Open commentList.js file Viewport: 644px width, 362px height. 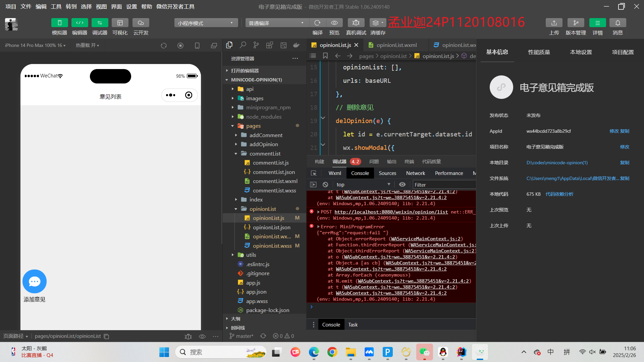(265, 163)
